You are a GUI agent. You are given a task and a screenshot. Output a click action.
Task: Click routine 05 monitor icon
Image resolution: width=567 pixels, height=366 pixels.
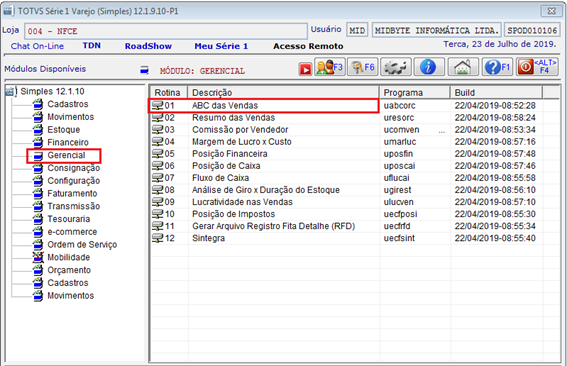pyautogui.click(x=158, y=154)
